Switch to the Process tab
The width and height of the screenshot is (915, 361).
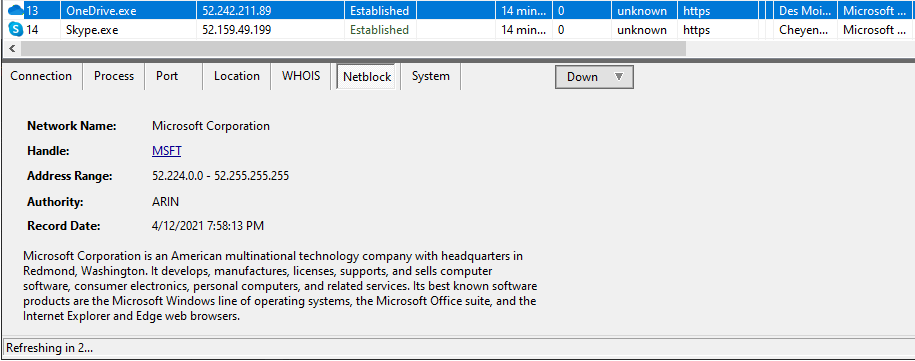(114, 76)
